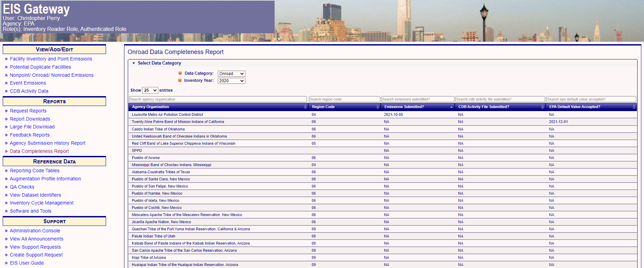
Task: Open Reporting Code Tables
Action: 35,171
